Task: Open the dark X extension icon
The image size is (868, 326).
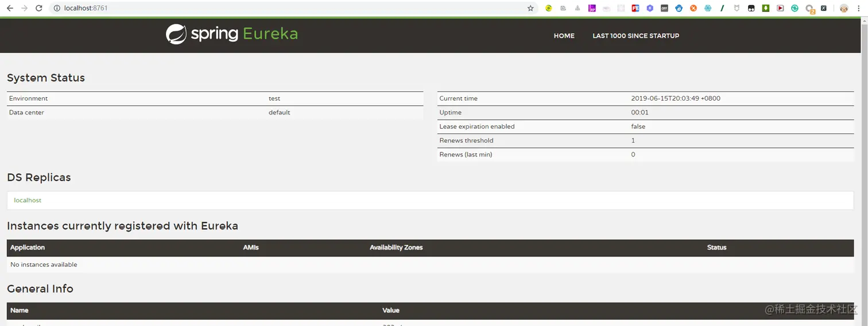Action: (823, 8)
